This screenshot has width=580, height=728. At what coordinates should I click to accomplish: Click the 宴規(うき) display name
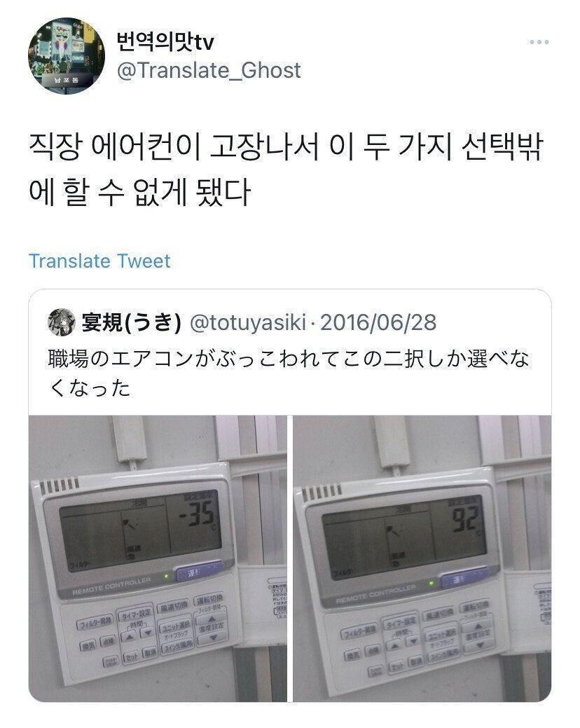pyautogui.click(x=131, y=322)
